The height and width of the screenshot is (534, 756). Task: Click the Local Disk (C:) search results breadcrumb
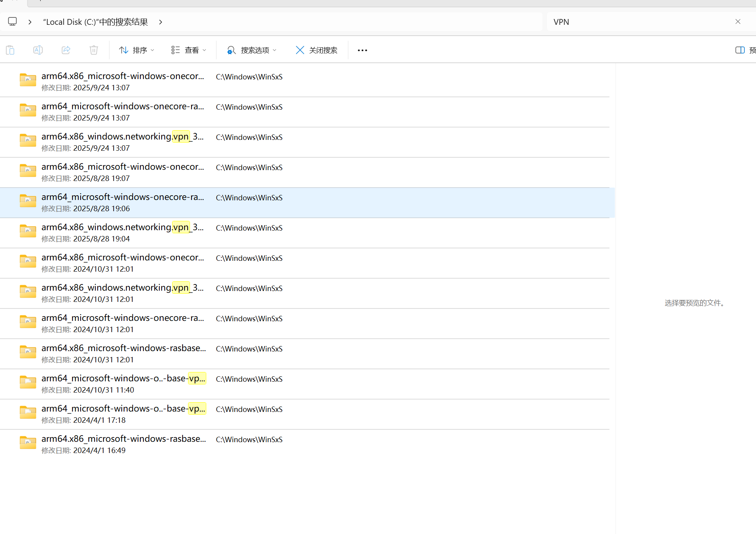[x=95, y=22]
